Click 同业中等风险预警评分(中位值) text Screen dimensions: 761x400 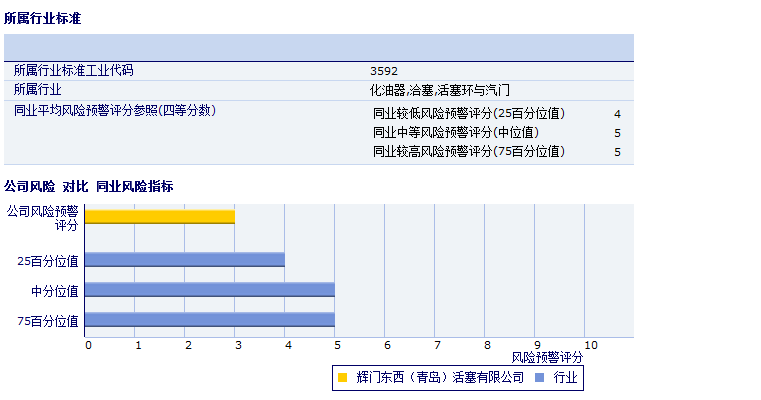click(456, 132)
